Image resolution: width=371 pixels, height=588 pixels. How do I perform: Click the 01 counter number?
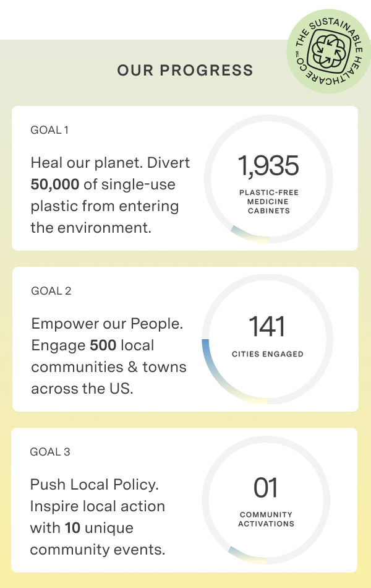click(x=266, y=488)
